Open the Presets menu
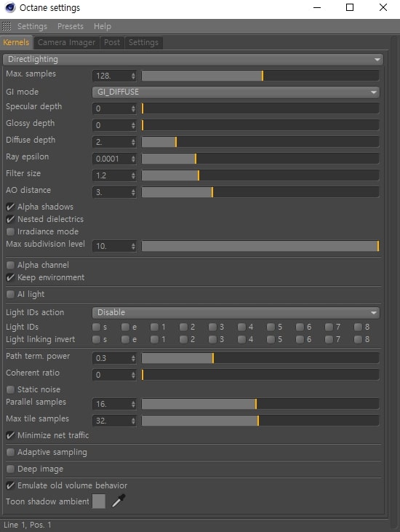Viewport: 400px width, 532px height. point(70,26)
